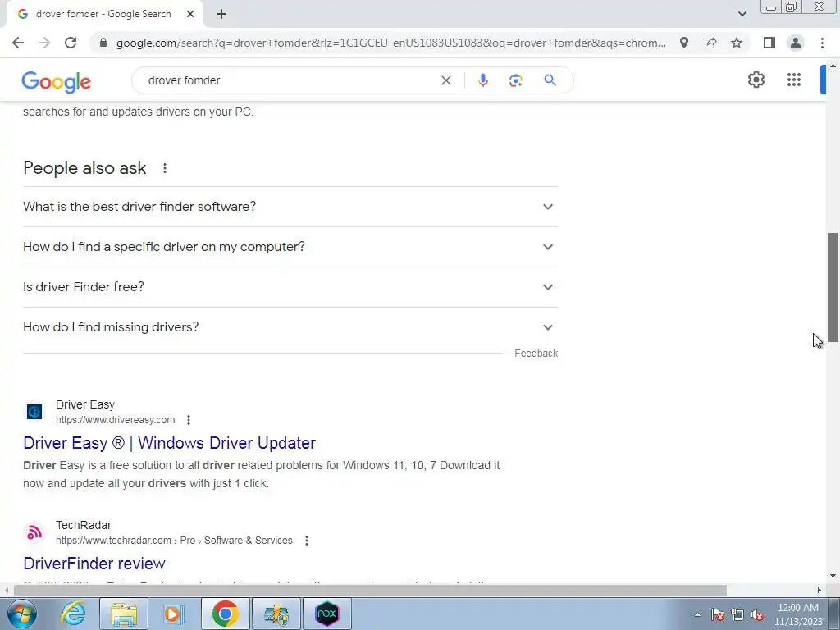Click the network status tray icon
The height and width of the screenshot is (630, 840).
[x=737, y=615]
